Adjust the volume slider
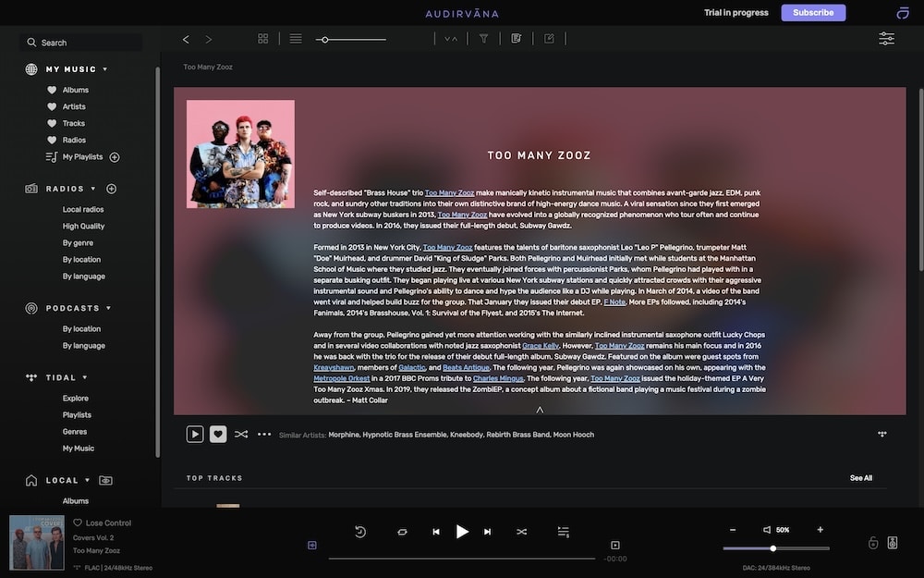This screenshot has width=924, height=578. (775, 548)
